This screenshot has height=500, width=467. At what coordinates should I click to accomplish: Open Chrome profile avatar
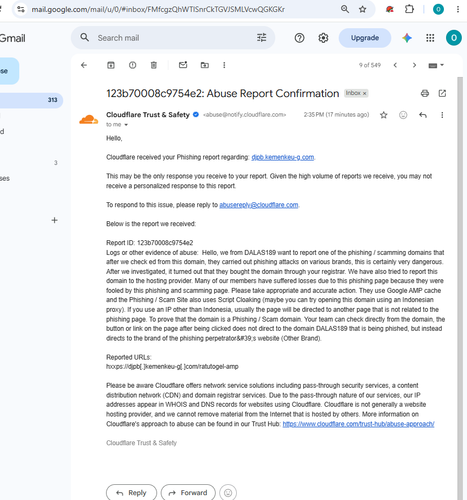(438, 9)
